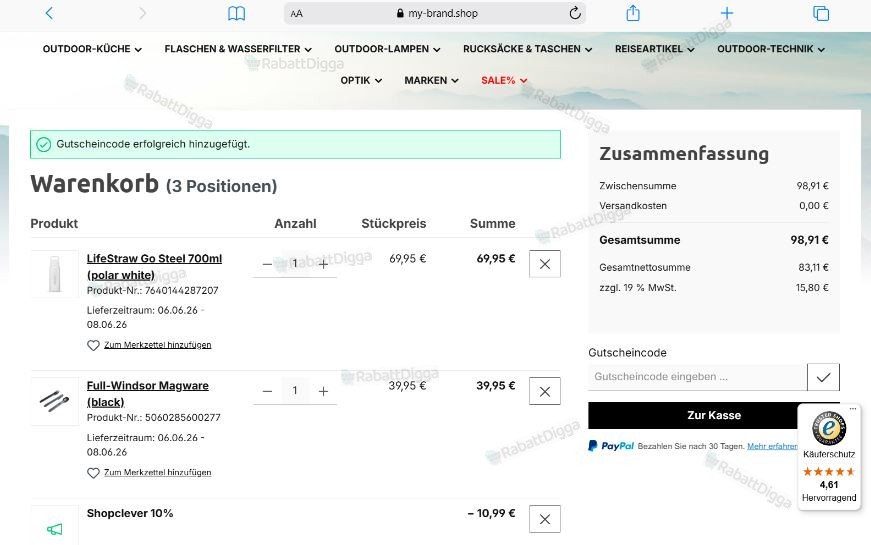Tap the Safari forward arrow
Image resolution: width=871 pixels, height=545 pixels.
pyautogui.click(x=142, y=13)
